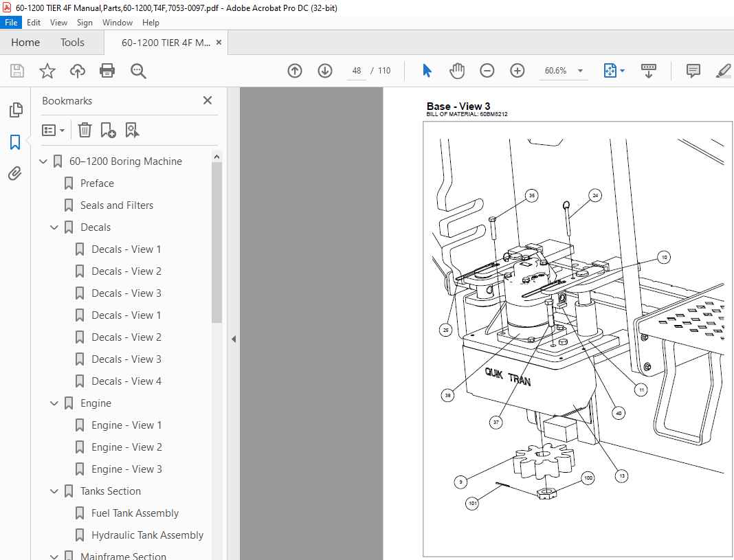This screenshot has width=734, height=560.
Task: Click the Print file icon
Action: [x=107, y=71]
